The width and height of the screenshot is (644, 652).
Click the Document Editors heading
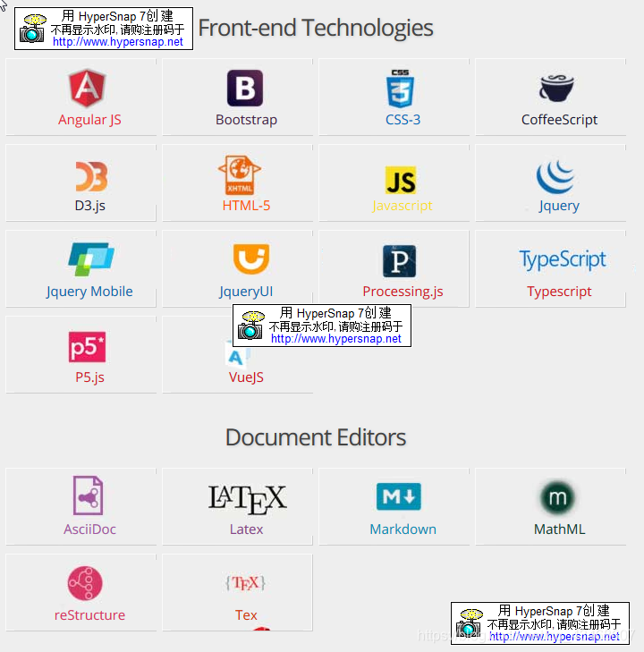click(316, 437)
